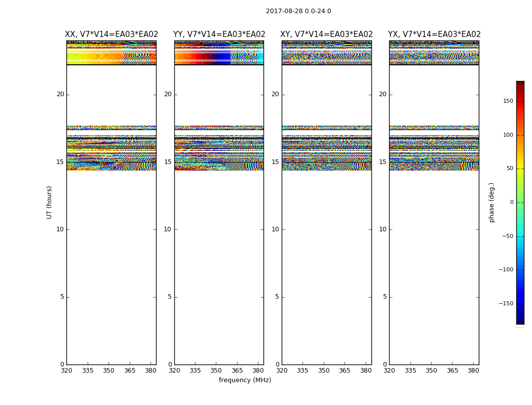Click the XY panel's y-axis tick label 15

[276, 162]
